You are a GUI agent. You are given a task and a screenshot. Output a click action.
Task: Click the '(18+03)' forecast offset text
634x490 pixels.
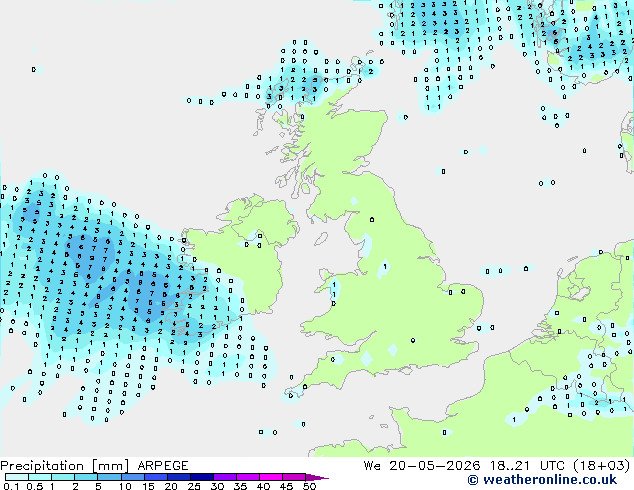tap(602, 466)
